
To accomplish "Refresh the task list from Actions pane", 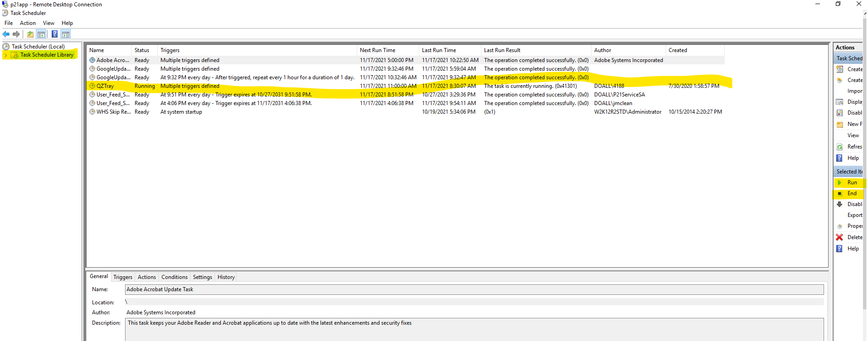I will pos(854,147).
